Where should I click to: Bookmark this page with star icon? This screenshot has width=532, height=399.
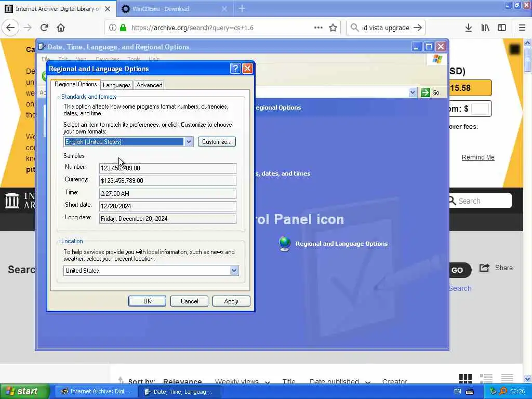point(333,28)
